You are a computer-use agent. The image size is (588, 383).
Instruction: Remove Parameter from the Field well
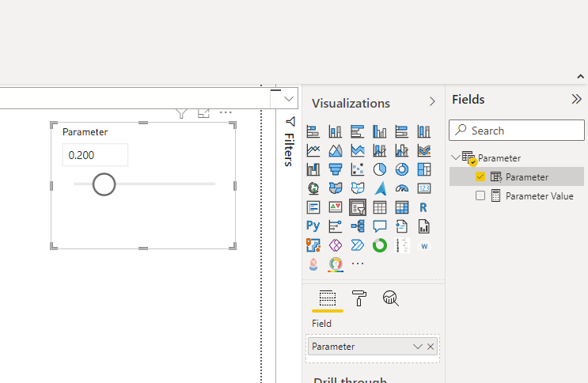(x=431, y=347)
